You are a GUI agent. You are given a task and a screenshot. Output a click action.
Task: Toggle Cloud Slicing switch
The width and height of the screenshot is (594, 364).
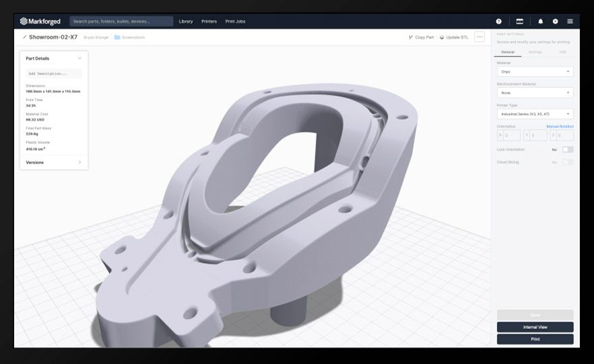click(x=568, y=162)
